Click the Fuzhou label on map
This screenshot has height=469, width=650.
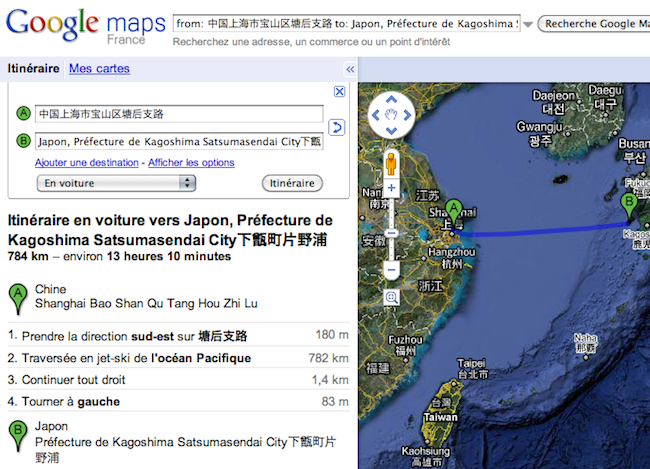[x=405, y=345]
